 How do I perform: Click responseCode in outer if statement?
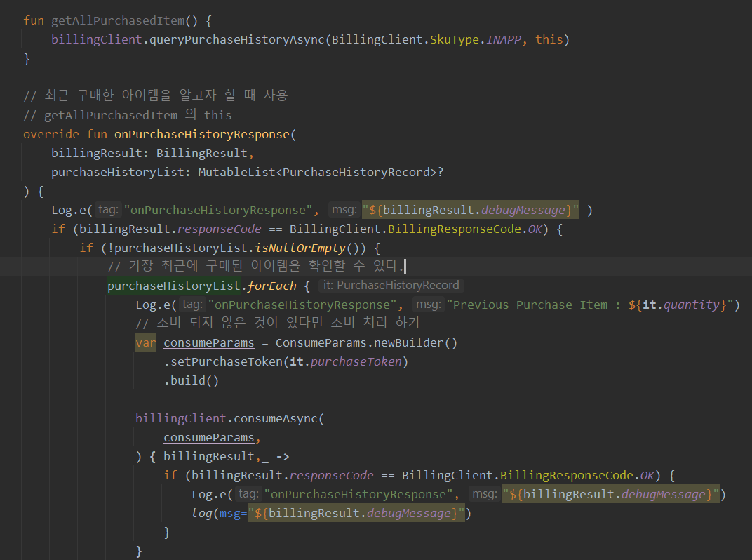coord(219,229)
